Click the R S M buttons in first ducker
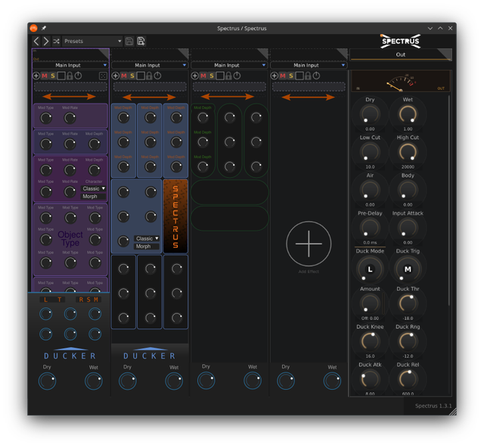 (x=88, y=300)
